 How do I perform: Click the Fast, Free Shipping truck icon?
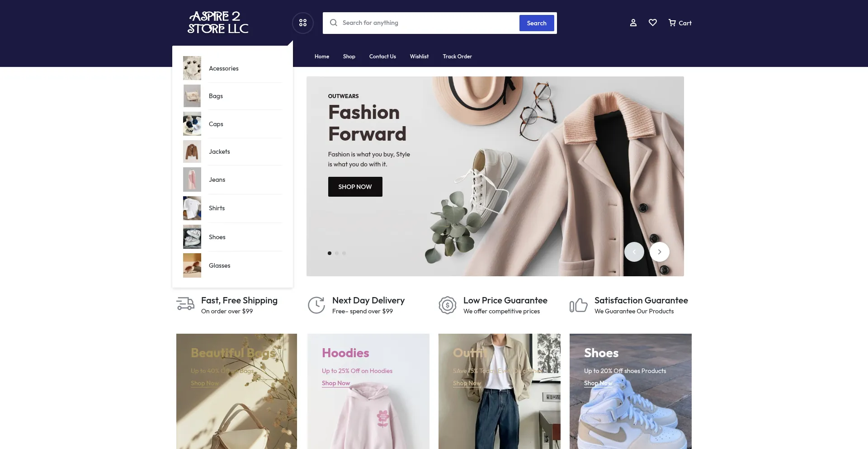point(185,304)
